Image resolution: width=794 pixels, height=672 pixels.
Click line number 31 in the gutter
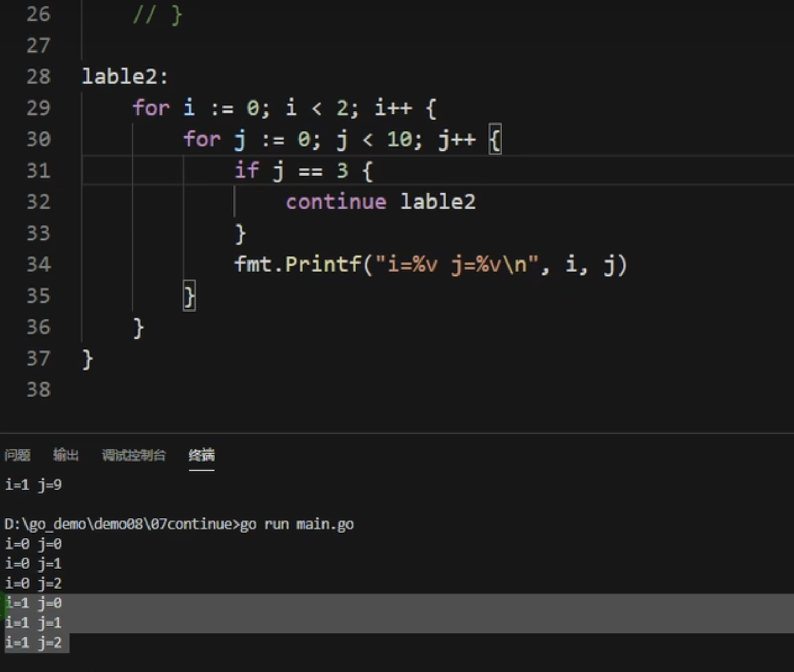pyautogui.click(x=39, y=171)
